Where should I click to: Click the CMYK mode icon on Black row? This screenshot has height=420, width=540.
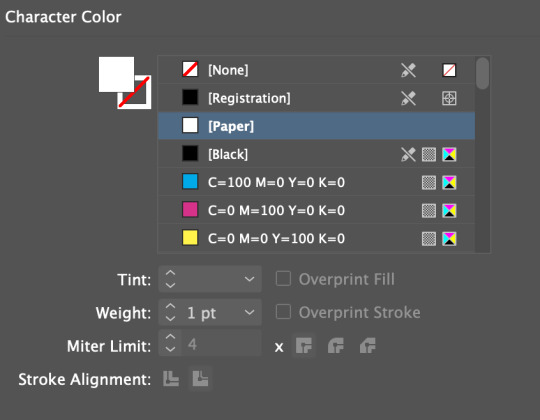[449, 155]
